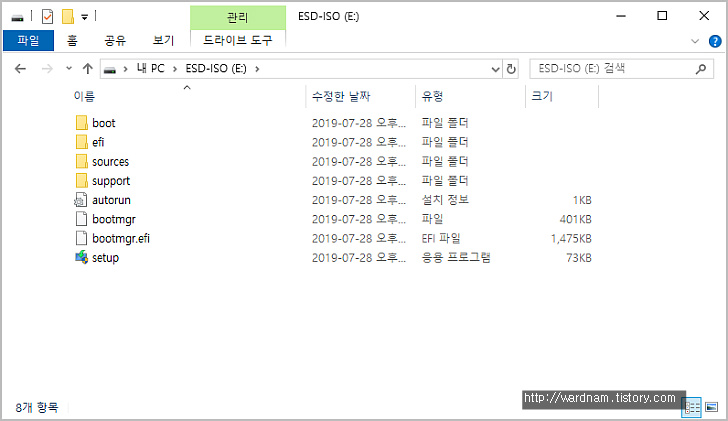Viewport: 728px width, 421px height.
Task: Click 설치 정보 type of autorun
Action: pos(445,200)
